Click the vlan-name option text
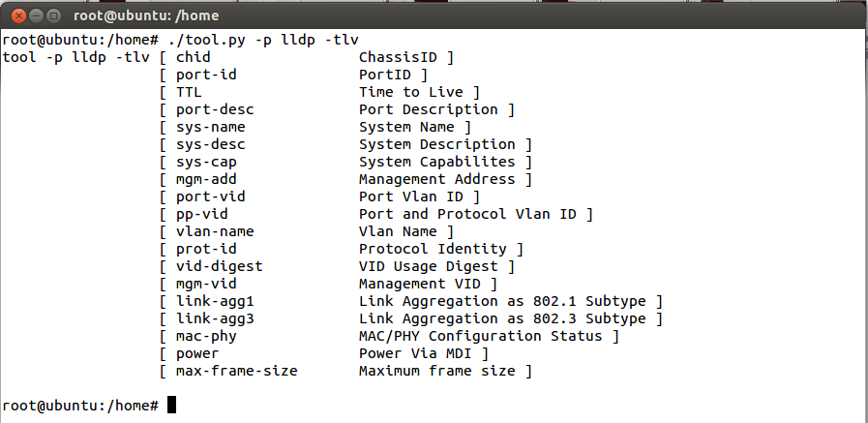 pos(215,231)
